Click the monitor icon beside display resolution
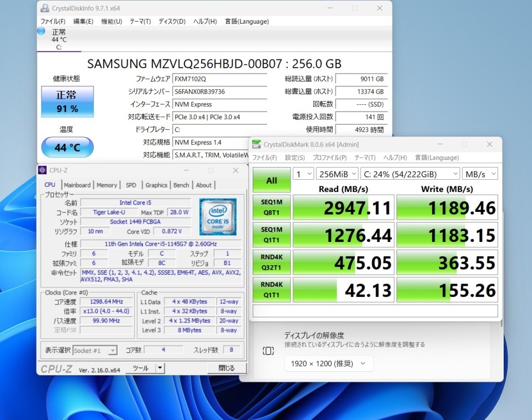532x420 pixels. (268, 350)
